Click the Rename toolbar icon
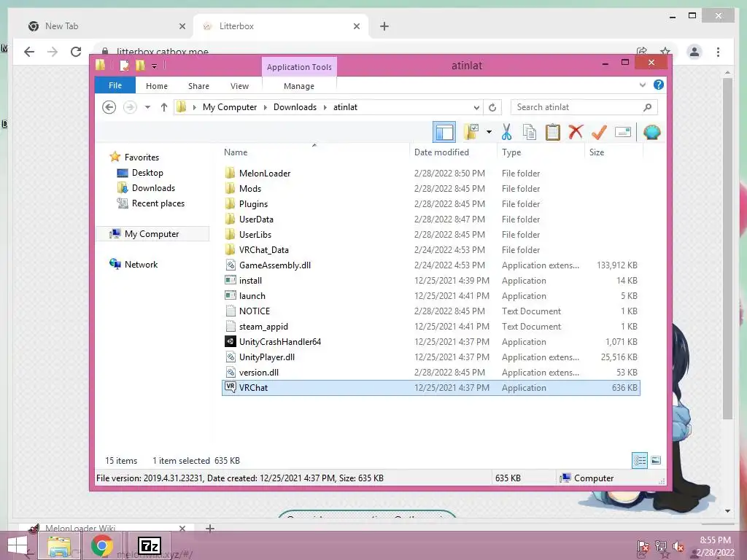The width and height of the screenshot is (747, 560). [623, 132]
